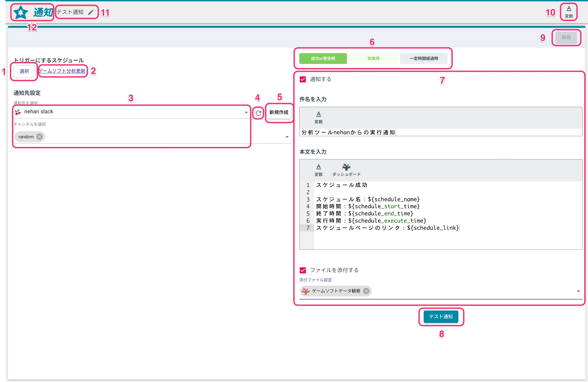
Task: Insert ダッシュボード into the body editor
Action: click(346, 170)
